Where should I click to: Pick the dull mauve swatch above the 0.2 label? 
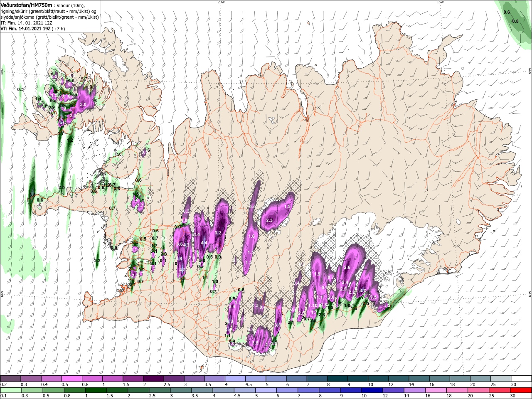tap(10, 379)
